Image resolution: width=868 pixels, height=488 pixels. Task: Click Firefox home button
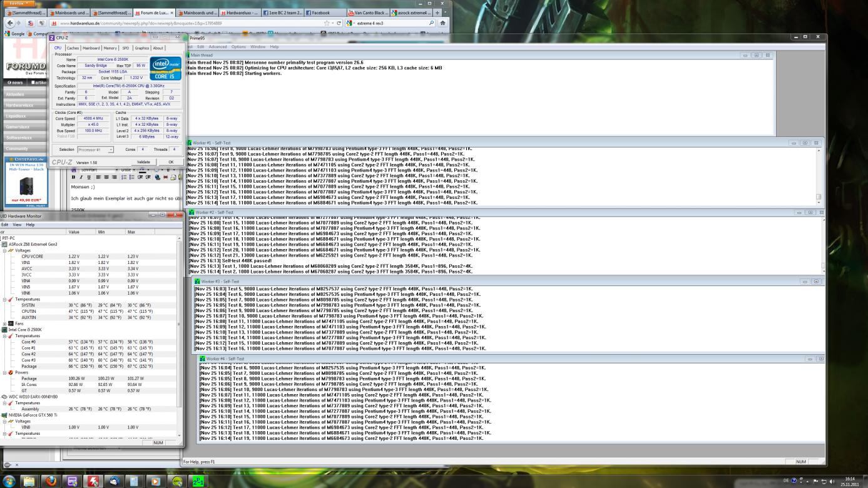pyautogui.click(x=442, y=23)
